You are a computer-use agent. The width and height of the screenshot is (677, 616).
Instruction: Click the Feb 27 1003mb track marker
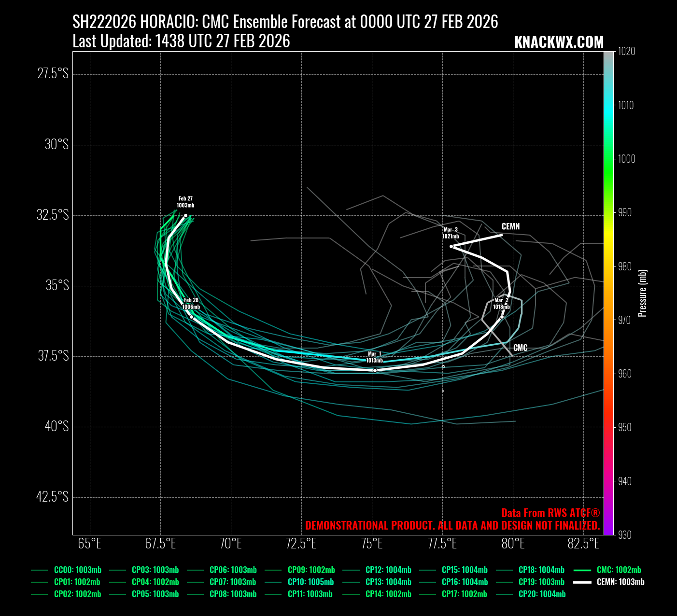click(185, 216)
